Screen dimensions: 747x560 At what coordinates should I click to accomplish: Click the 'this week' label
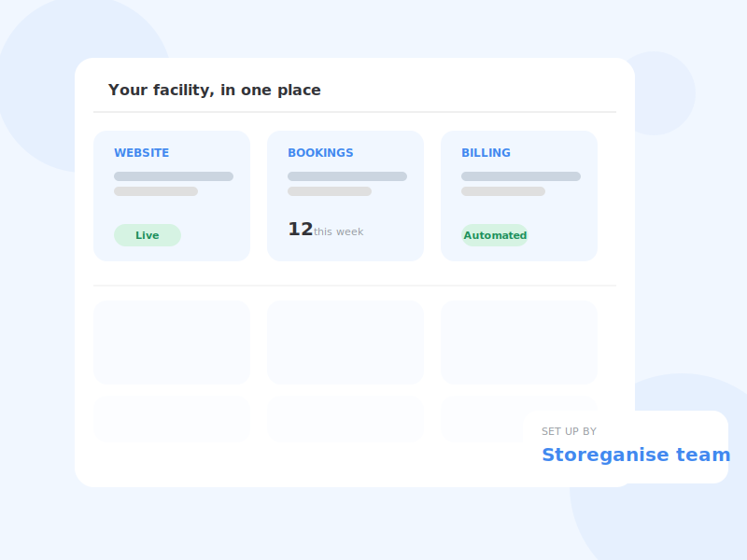(x=339, y=231)
